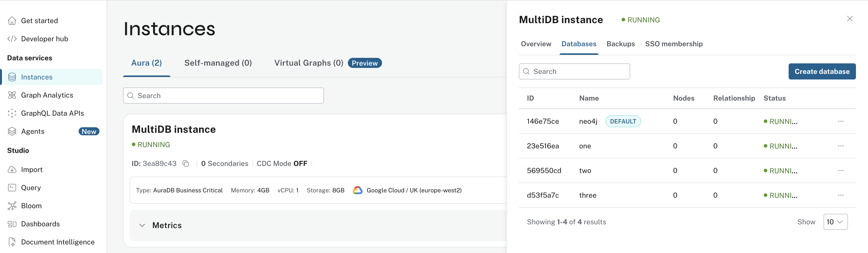868x253 pixels.
Task: Click CDC Mode OFF text
Action: pos(282,164)
